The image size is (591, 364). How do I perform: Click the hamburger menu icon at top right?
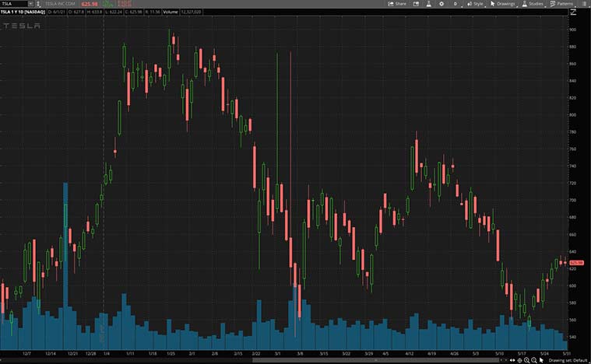tap(584, 4)
